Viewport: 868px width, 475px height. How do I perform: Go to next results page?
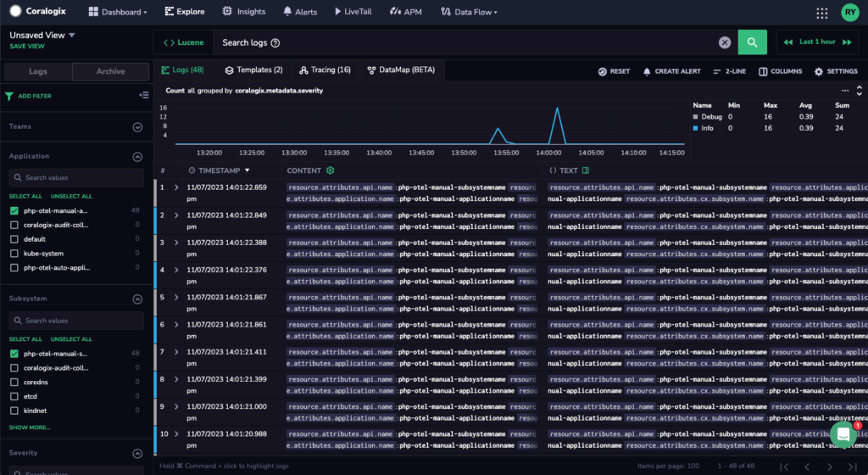[829, 467]
